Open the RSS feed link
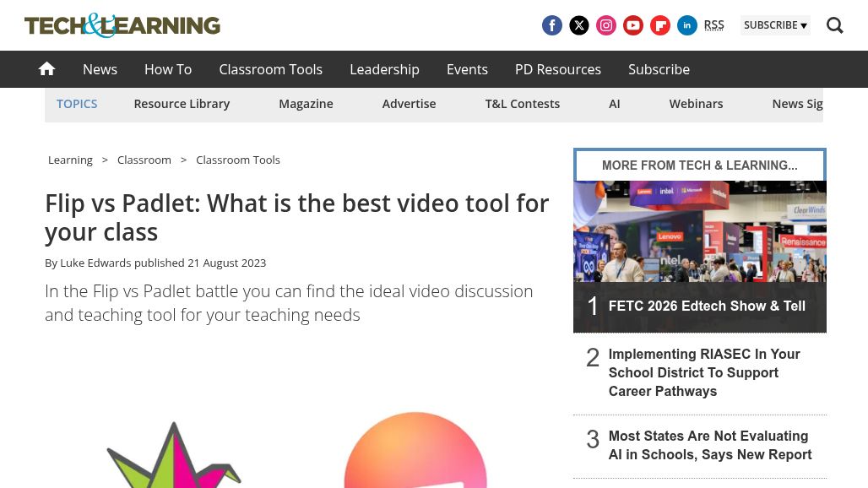Viewport: 868px width, 488px height. tap(713, 24)
